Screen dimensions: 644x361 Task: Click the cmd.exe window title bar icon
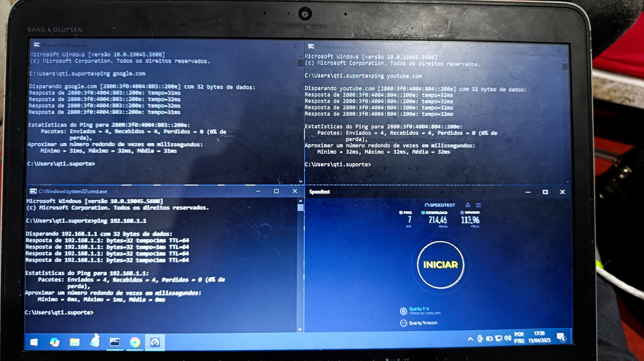(33, 191)
